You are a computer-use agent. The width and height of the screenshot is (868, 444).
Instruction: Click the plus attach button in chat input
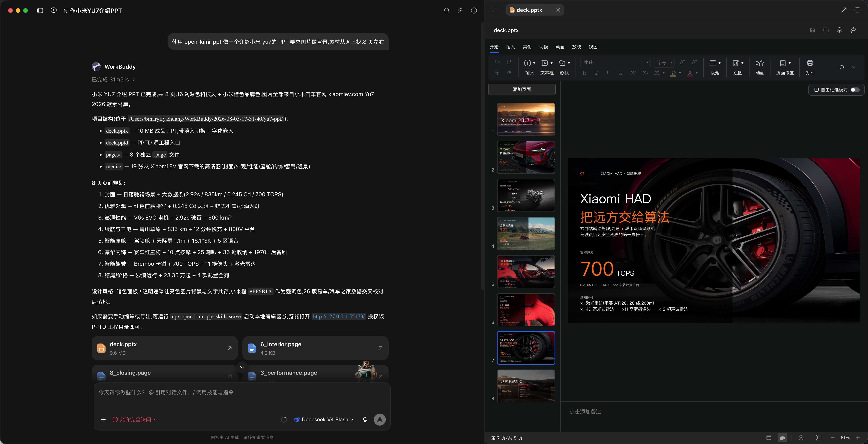[103, 419]
